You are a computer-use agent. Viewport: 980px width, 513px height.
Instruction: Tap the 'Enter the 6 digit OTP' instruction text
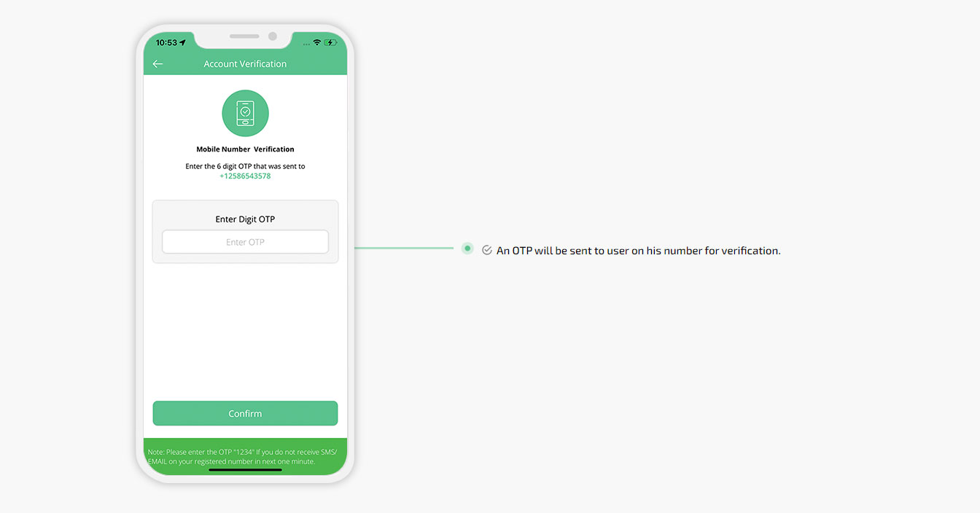tap(245, 166)
